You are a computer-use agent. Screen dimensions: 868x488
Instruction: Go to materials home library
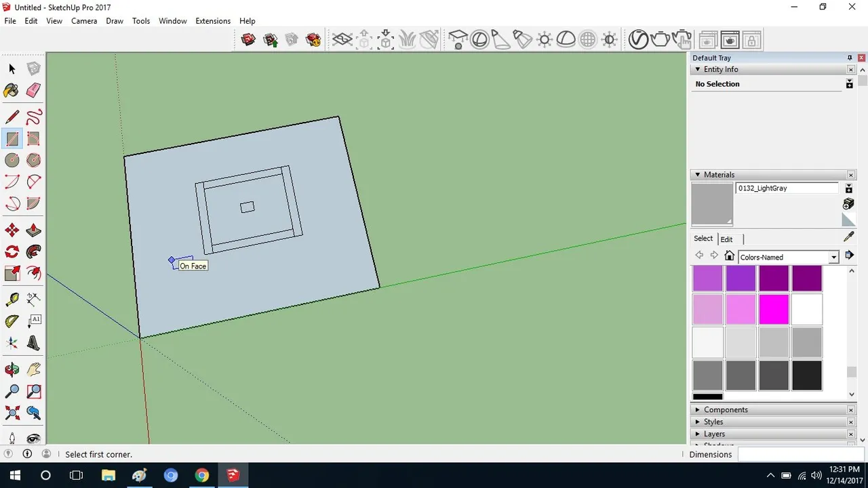click(730, 256)
